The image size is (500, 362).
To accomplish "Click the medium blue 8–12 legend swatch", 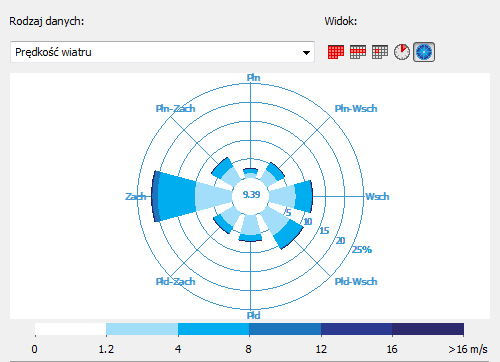I will tap(285, 329).
